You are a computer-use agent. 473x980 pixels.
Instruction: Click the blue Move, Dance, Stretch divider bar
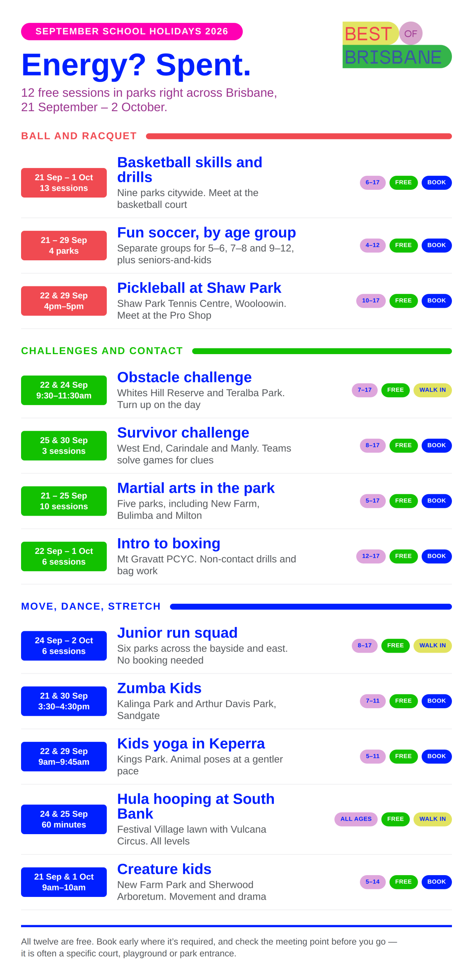(x=311, y=606)
